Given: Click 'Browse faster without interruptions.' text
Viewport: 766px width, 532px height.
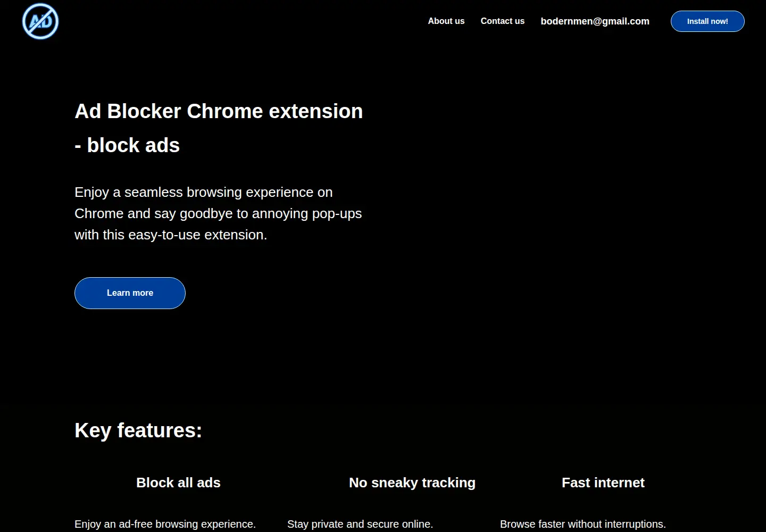Looking at the screenshot, I should click(583, 524).
